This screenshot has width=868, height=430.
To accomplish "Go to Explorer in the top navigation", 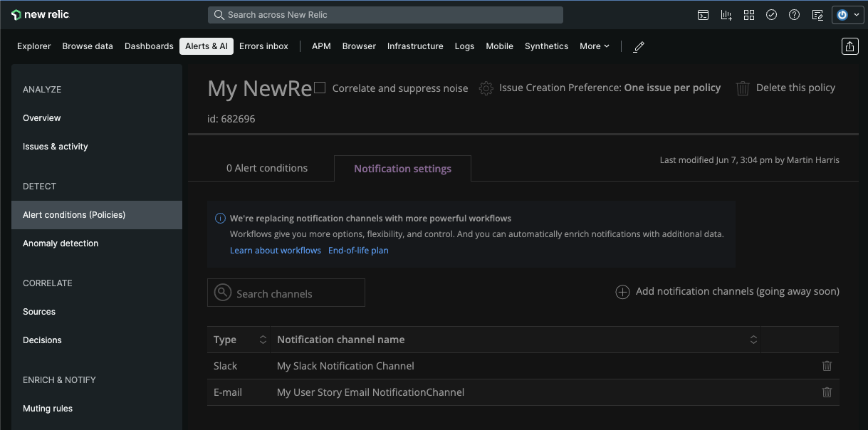I will (34, 46).
